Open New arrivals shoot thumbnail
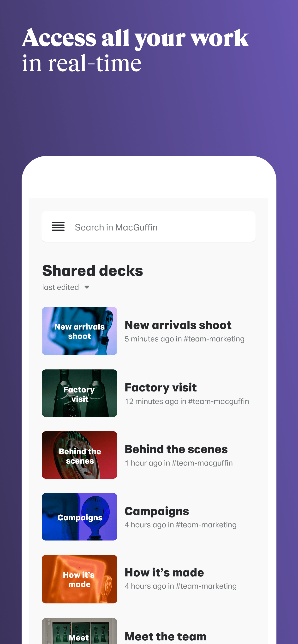The width and height of the screenshot is (298, 644). [79, 331]
